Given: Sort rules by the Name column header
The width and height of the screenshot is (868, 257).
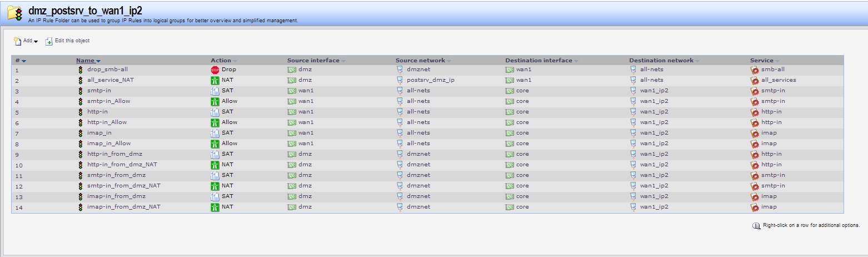Looking at the screenshot, I should (x=85, y=61).
